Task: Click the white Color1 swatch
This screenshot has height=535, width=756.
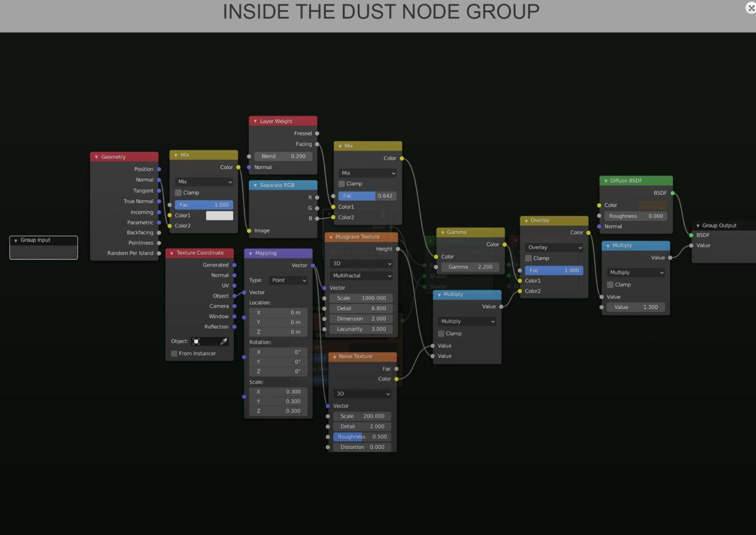Action: pos(220,215)
